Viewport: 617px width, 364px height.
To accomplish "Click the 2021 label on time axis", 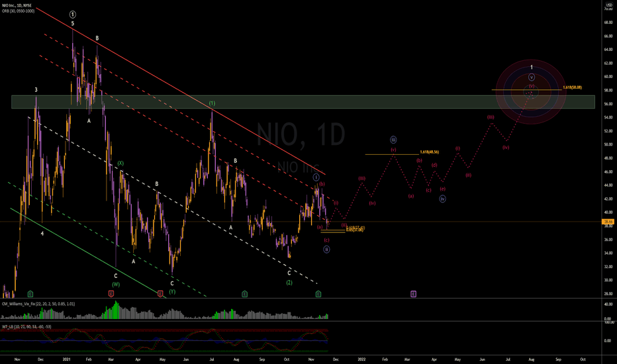I will [66, 359].
